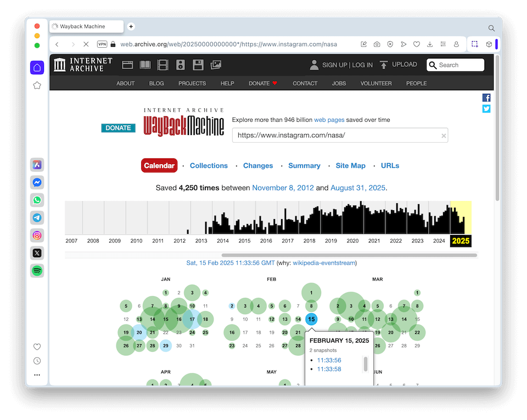
Task: Open the Site Map tab
Action: 350,165
